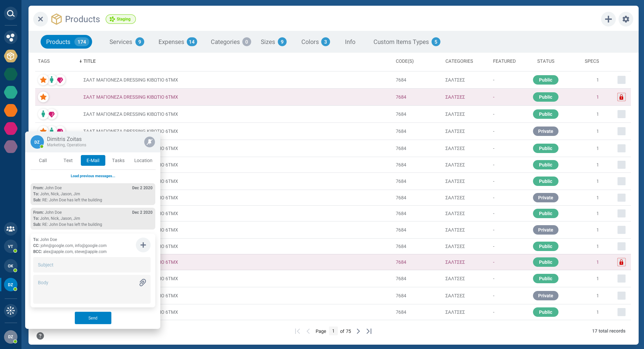Click the star tag on the first product
644x349 pixels.
(43, 80)
